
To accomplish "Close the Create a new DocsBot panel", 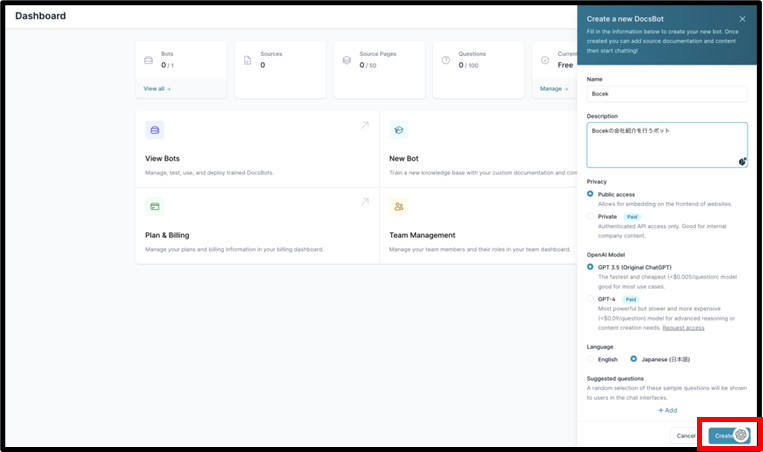I will tap(742, 19).
